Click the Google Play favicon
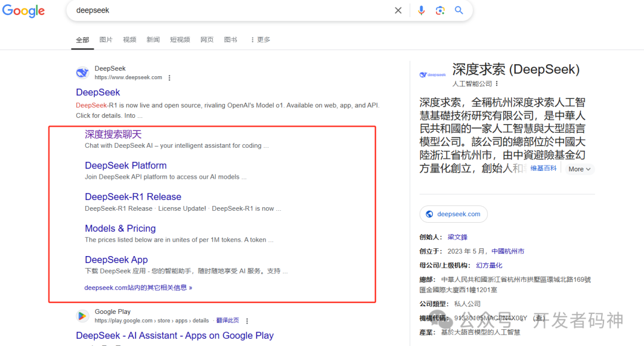This screenshot has width=644, height=346. pos(82,316)
